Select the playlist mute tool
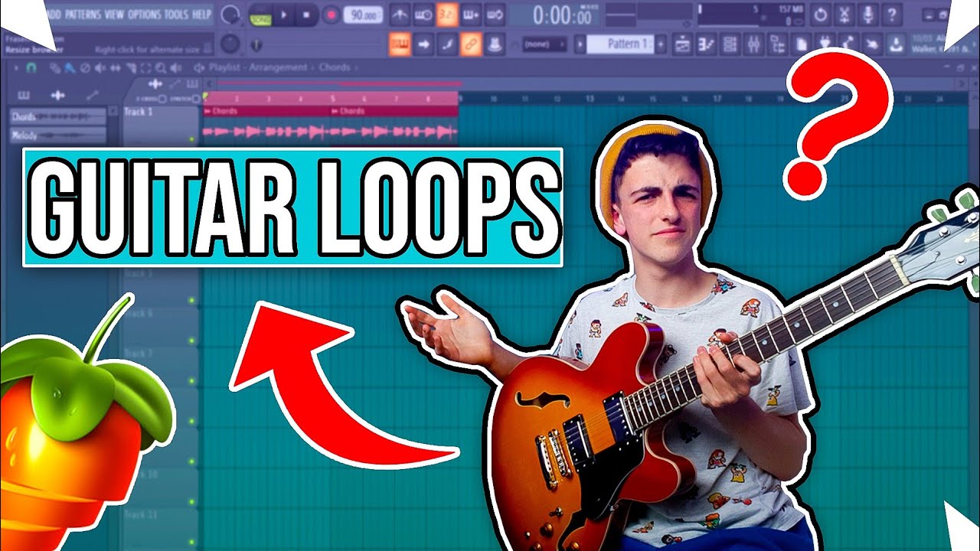This screenshot has width=980, height=551. click(100, 68)
